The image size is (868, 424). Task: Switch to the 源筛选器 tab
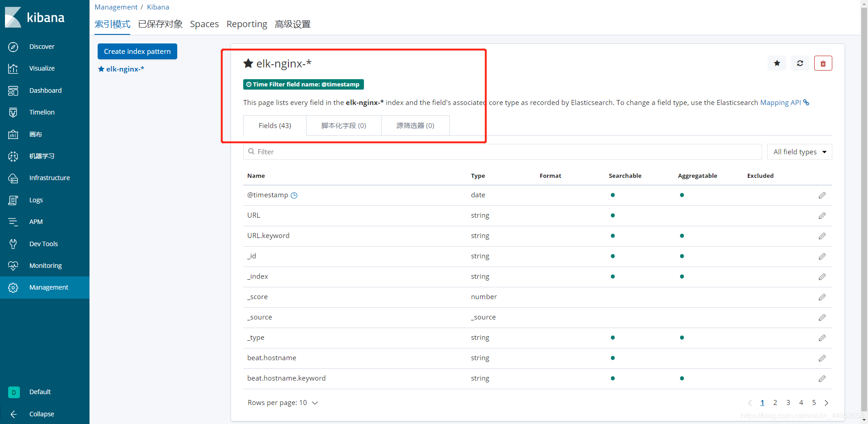(x=415, y=126)
